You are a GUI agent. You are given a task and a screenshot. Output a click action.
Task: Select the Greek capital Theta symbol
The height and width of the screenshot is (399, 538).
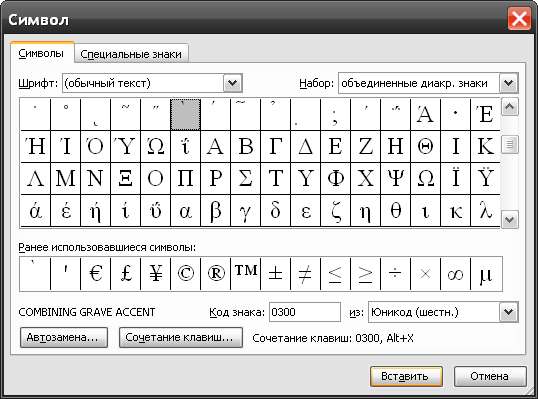(425, 146)
